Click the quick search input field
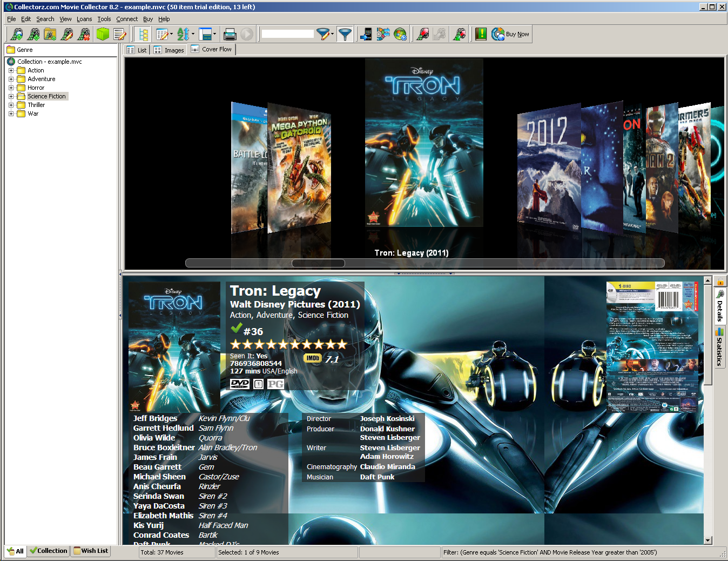Image resolution: width=728 pixels, height=561 pixels. click(x=287, y=34)
